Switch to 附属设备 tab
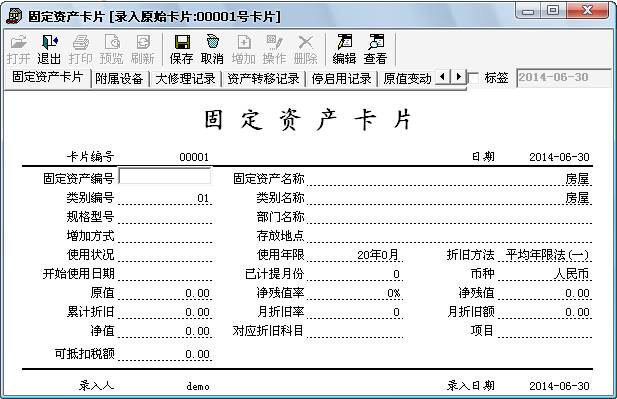Viewport: 617px width, 399px height. click(x=119, y=79)
